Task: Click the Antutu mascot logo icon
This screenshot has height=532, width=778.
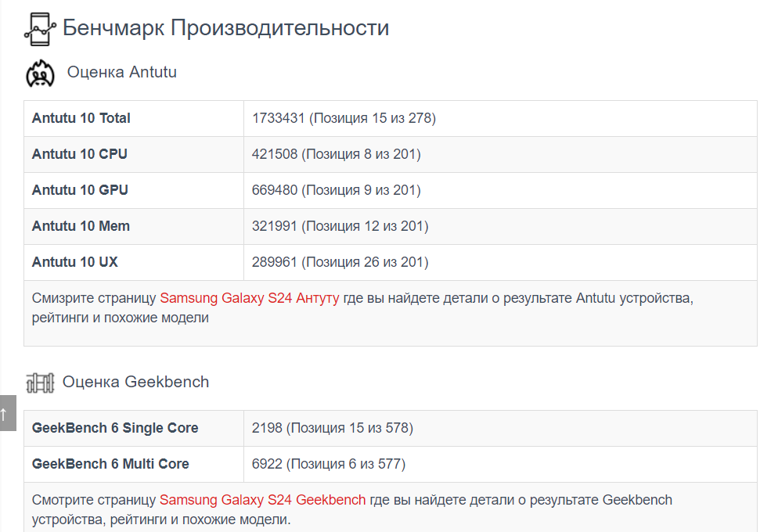Action: pos(40,74)
